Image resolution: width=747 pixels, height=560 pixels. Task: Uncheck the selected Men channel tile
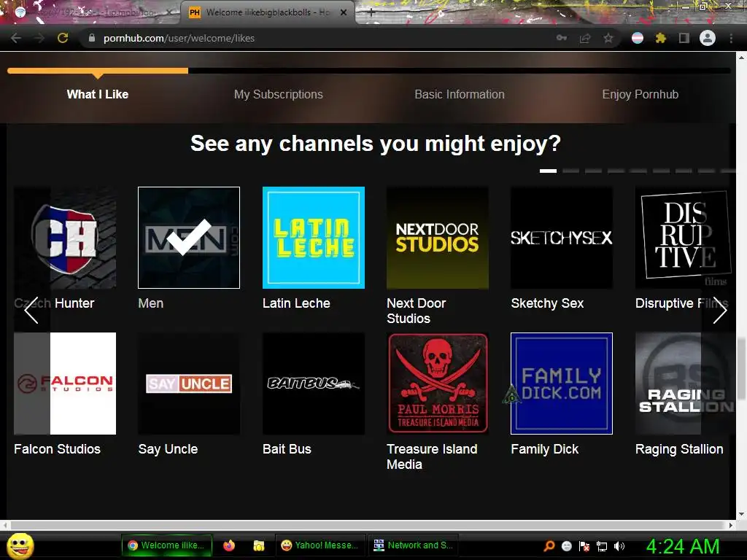click(x=189, y=238)
